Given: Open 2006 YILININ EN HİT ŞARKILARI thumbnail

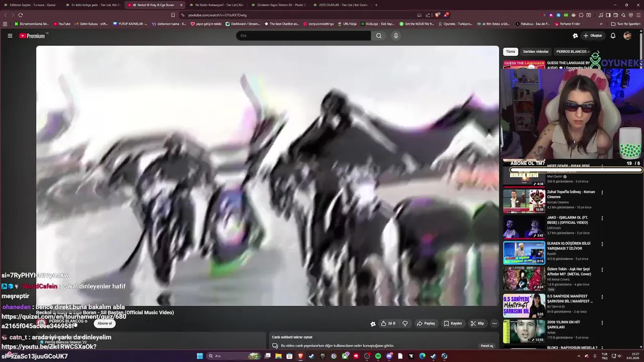Looking at the screenshot, I should pos(524,331).
